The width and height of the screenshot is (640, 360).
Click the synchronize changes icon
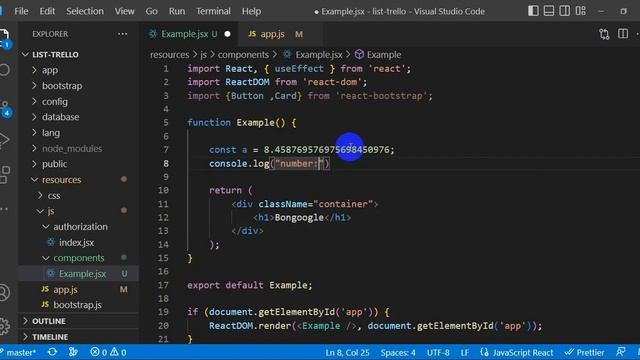[x=52, y=352]
